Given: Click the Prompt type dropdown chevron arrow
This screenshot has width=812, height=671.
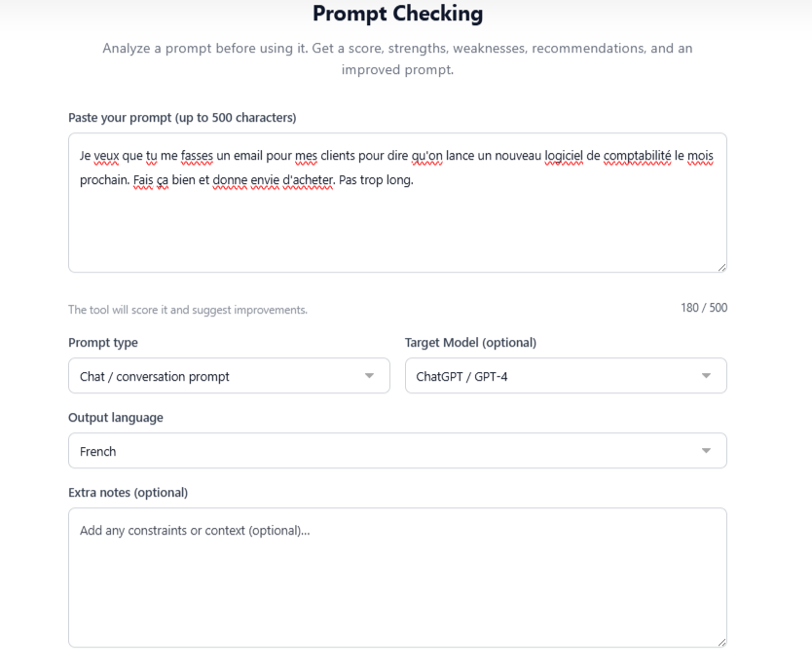Looking at the screenshot, I should tap(369, 375).
